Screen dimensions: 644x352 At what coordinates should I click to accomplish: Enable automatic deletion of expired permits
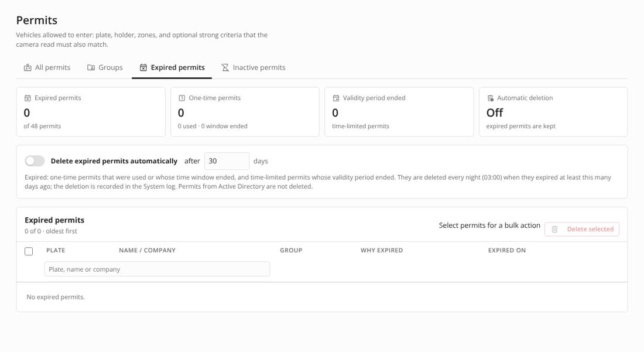tap(35, 161)
